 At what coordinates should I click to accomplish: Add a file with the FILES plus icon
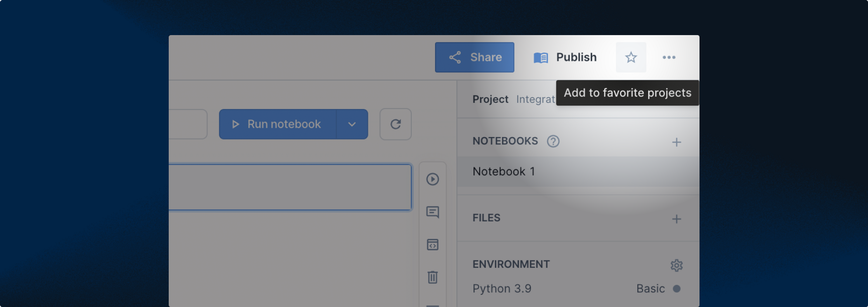click(676, 219)
